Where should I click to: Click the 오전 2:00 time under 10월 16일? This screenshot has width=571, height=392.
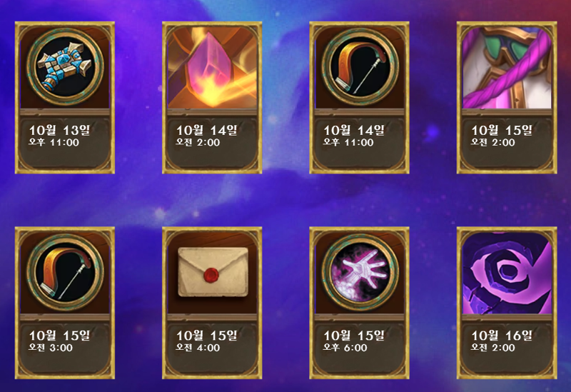(x=493, y=348)
